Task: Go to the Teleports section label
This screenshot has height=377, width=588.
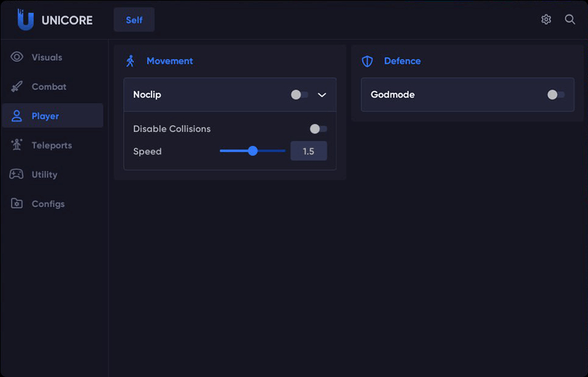Action: point(52,145)
